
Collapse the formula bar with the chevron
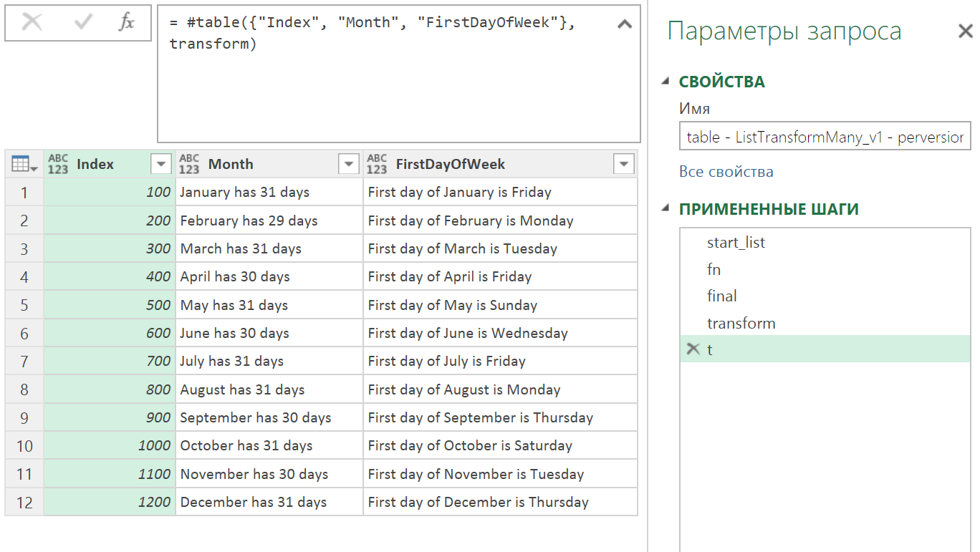pyautogui.click(x=624, y=22)
